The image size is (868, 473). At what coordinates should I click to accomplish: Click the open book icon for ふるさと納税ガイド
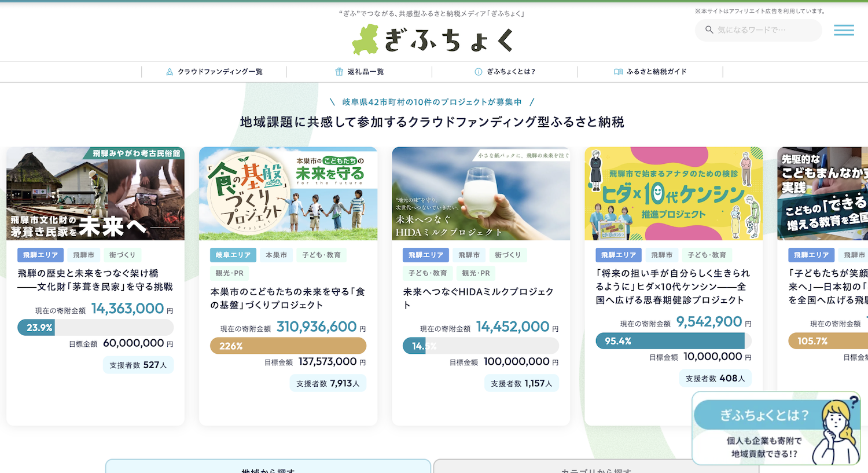[618, 72]
